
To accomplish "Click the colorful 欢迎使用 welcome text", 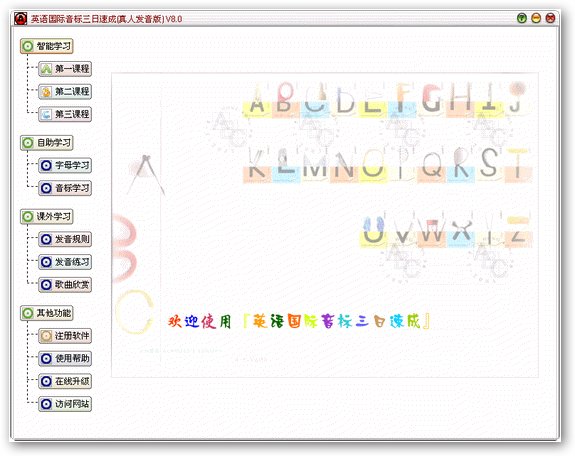I will coord(200,322).
